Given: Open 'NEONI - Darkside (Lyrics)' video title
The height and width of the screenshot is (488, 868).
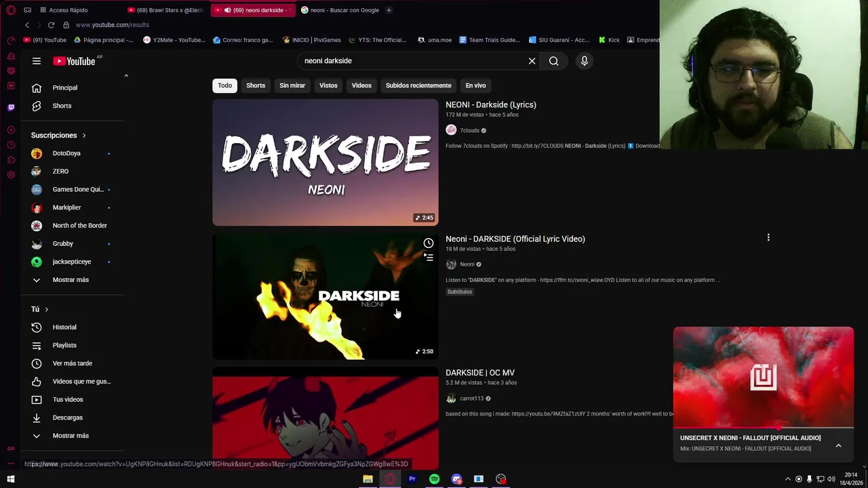Looking at the screenshot, I should [491, 105].
